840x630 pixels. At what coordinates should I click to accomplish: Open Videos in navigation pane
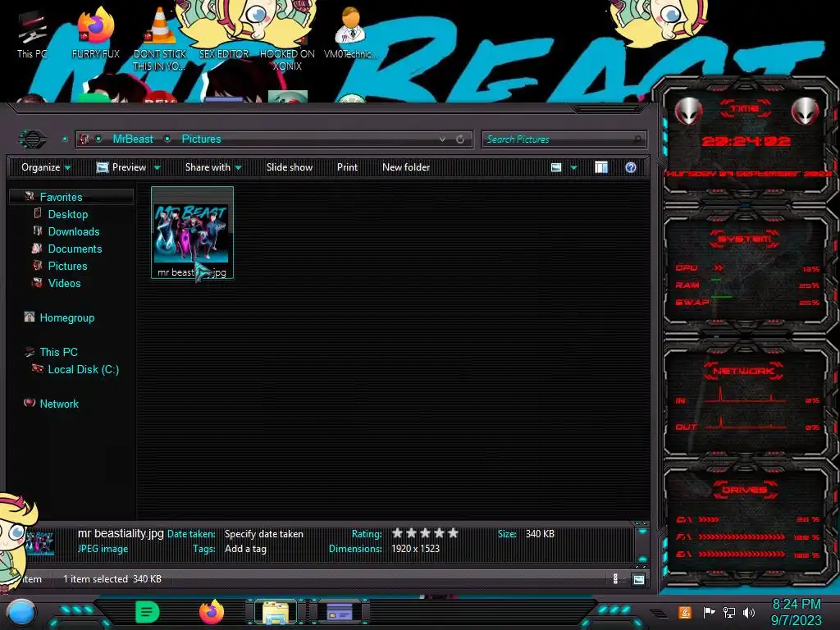coord(64,283)
